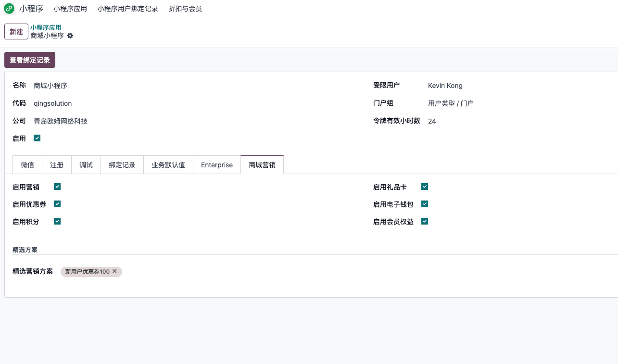Click the 新建 button
This screenshot has width=618, height=364.
click(16, 32)
